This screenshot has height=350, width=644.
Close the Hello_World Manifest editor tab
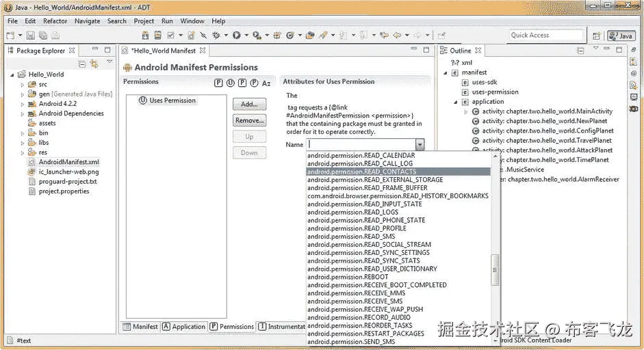tap(203, 51)
